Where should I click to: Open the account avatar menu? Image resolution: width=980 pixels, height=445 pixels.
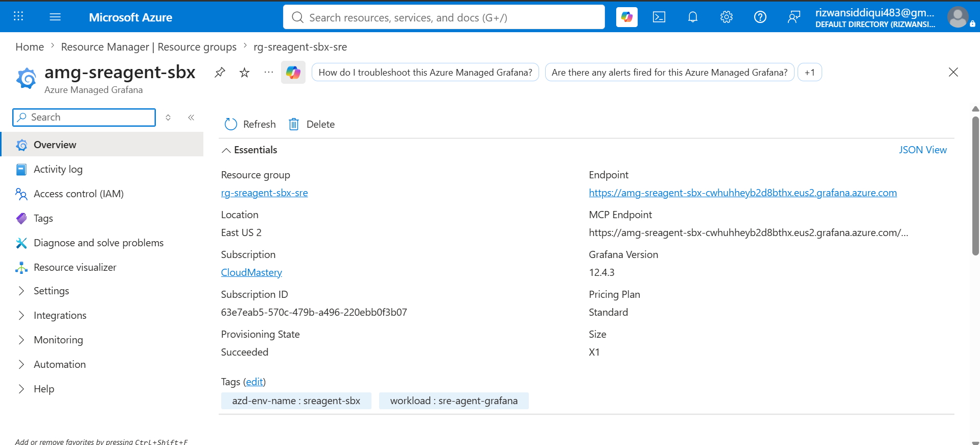[x=958, y=17]
